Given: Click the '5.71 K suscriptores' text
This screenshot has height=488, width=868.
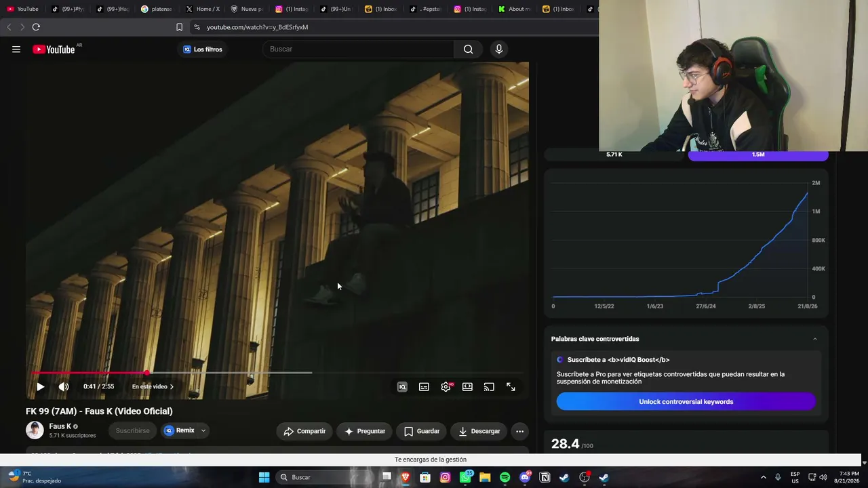Looking at the screenshot, I should pos(73,435).
